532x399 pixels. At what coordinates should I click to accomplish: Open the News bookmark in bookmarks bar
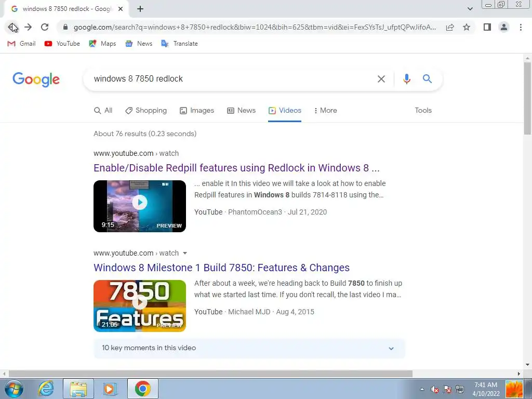139,44
